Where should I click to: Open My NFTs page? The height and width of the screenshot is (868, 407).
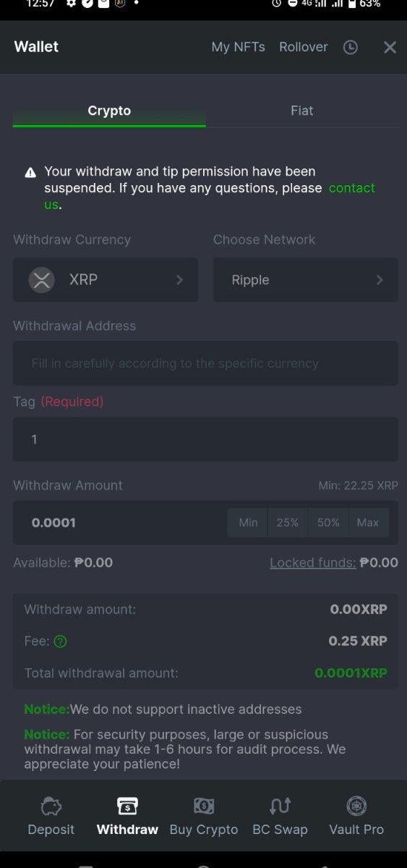point(238,47)
